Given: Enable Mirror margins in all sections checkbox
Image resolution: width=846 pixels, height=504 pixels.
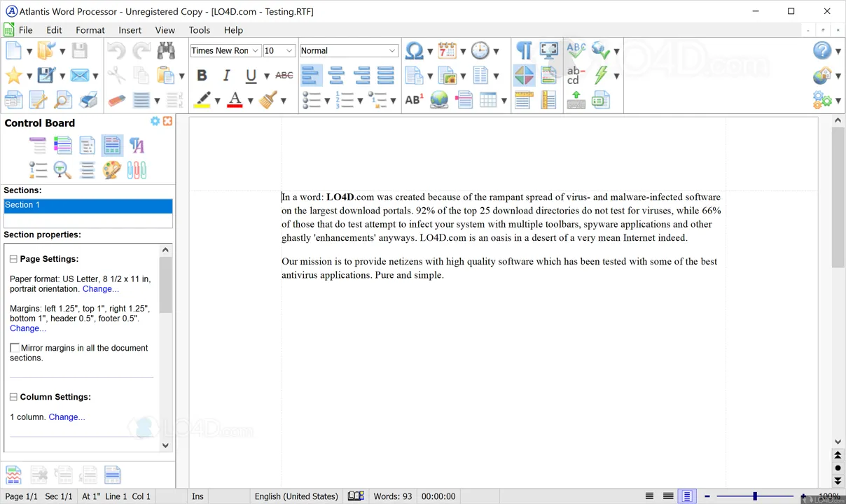Looking at the screenshot, I should click(15, 348).
